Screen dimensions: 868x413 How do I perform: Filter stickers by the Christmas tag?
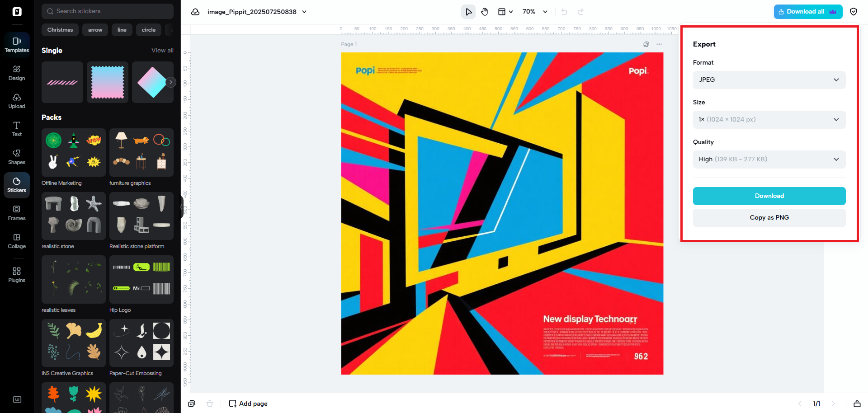coord(60,29)
